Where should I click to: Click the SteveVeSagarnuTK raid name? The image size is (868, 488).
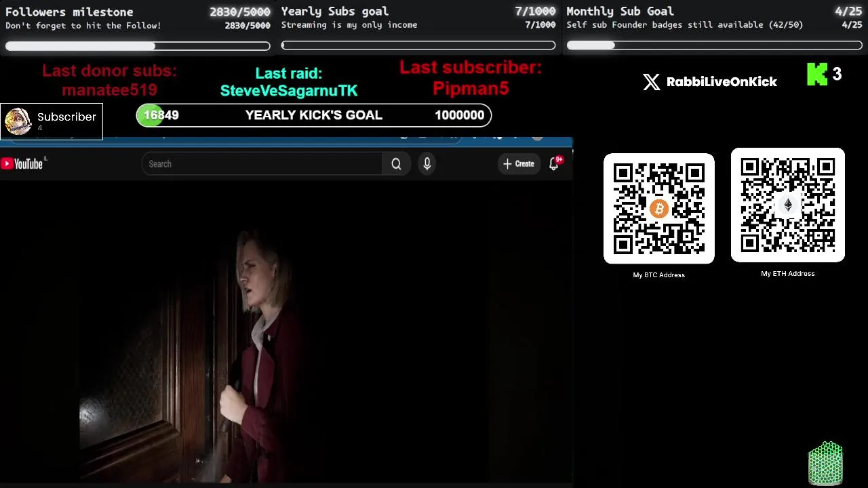pyautogui.click(x=289, y=90)
